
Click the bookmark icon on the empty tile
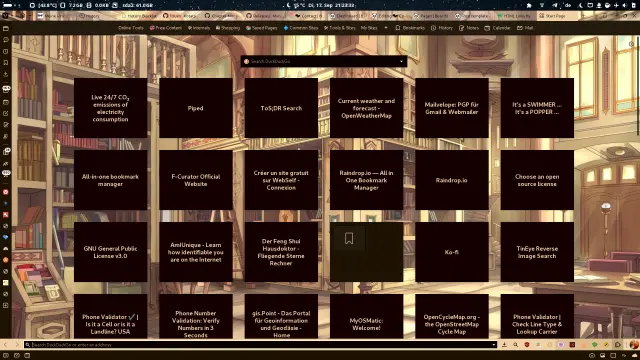tap(349, 238)
